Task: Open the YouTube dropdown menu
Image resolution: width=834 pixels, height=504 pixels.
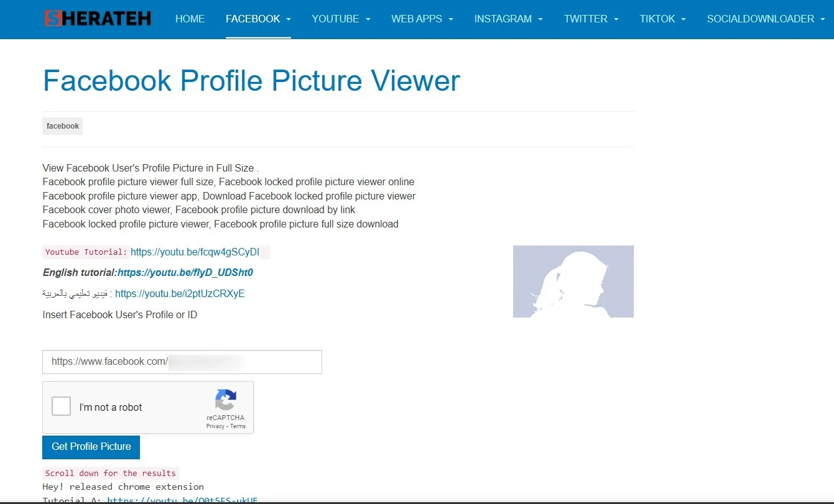Action: pyautogui.click(x=341, y=19)
